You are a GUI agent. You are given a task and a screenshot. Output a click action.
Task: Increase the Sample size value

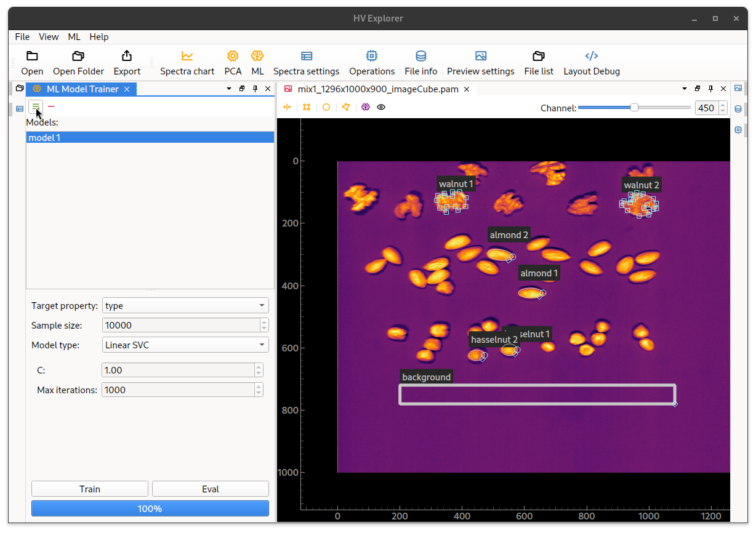point(264,322)
